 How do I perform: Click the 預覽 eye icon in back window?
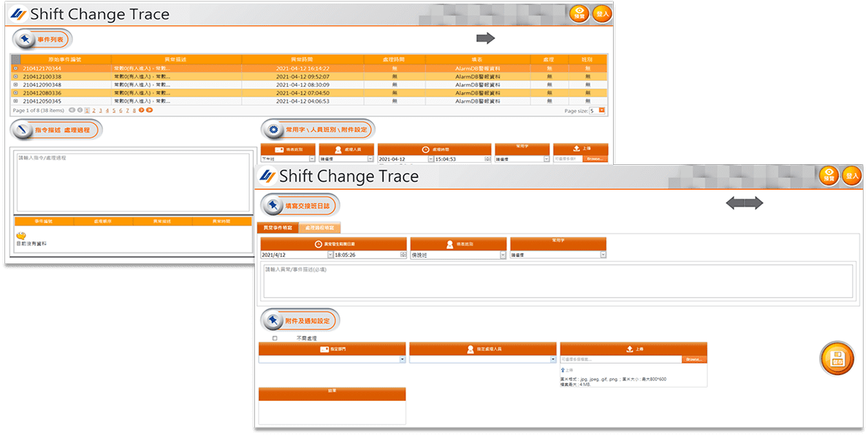(x=579, y=13)
